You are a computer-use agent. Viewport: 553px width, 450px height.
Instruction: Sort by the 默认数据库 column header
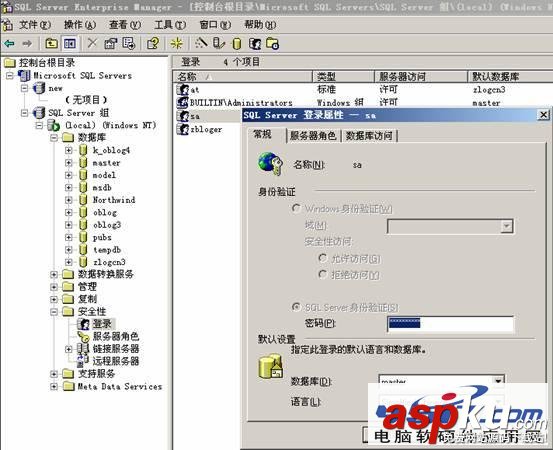tap(510, 76)
